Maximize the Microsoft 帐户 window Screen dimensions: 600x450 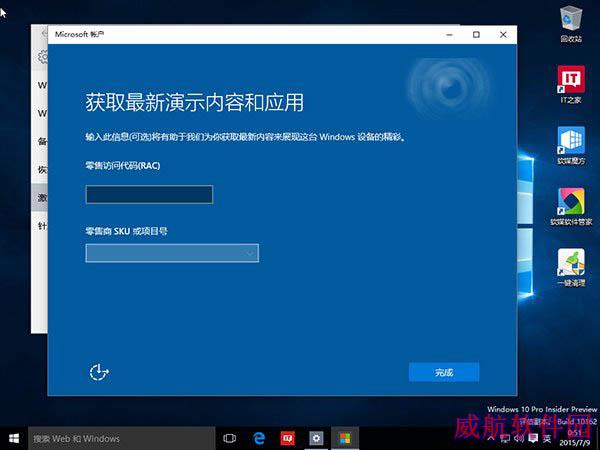[x=476, y=35]
